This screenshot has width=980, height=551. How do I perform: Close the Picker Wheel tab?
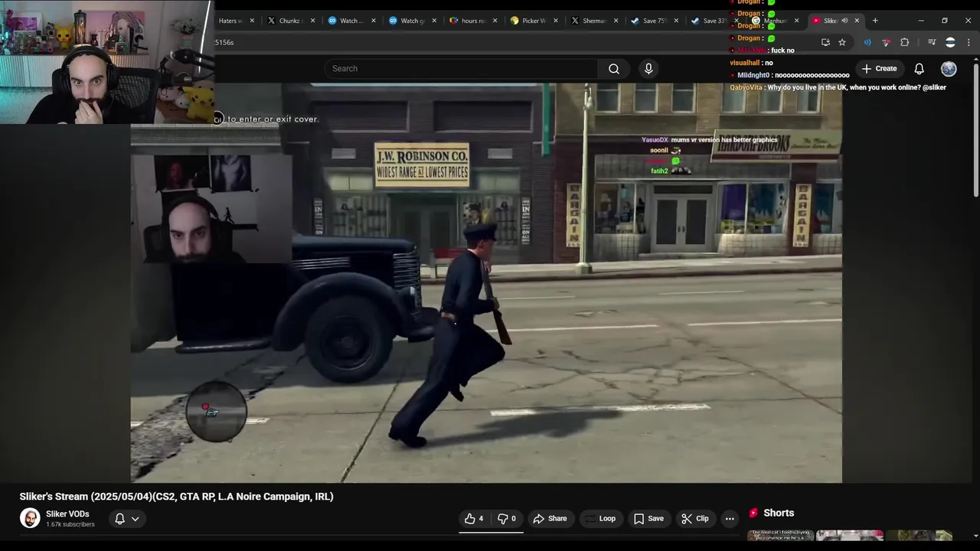(556, 21)
